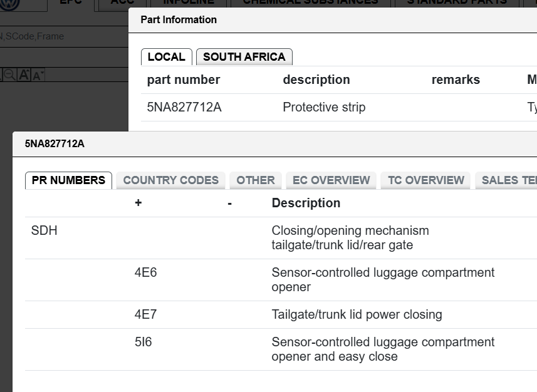Click 'Tailgate/trunk lid power closing' description
537x392 pixels.
click(x=357, y=314)
